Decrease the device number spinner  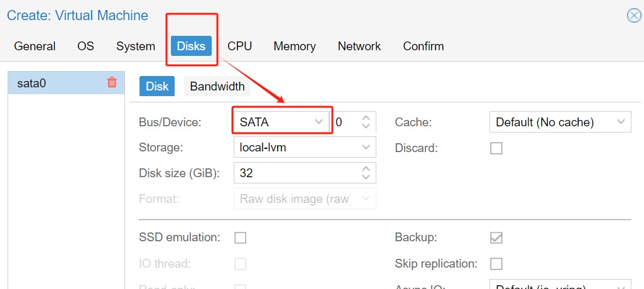(x=366, y=126)
